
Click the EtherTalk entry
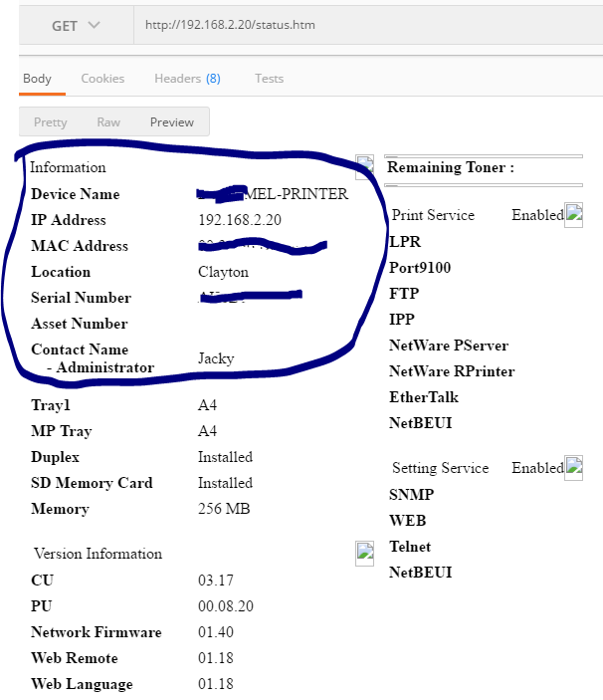click(424, 397)
